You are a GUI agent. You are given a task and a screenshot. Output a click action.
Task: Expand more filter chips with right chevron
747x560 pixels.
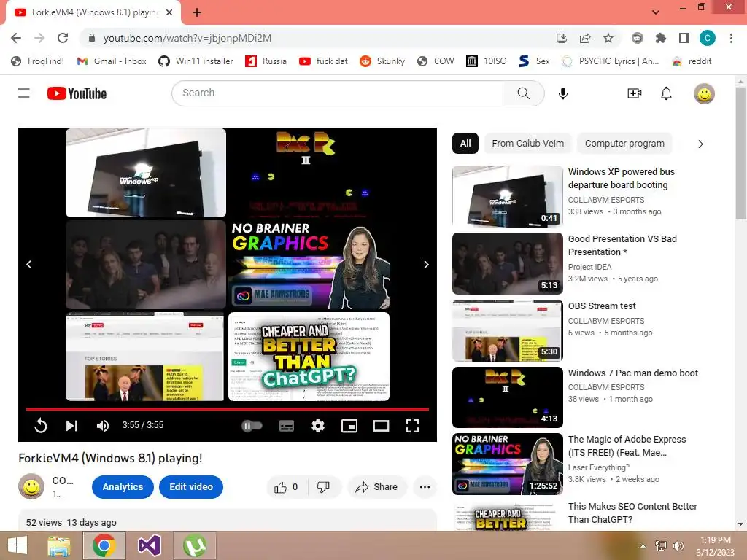tap(700, 144)
